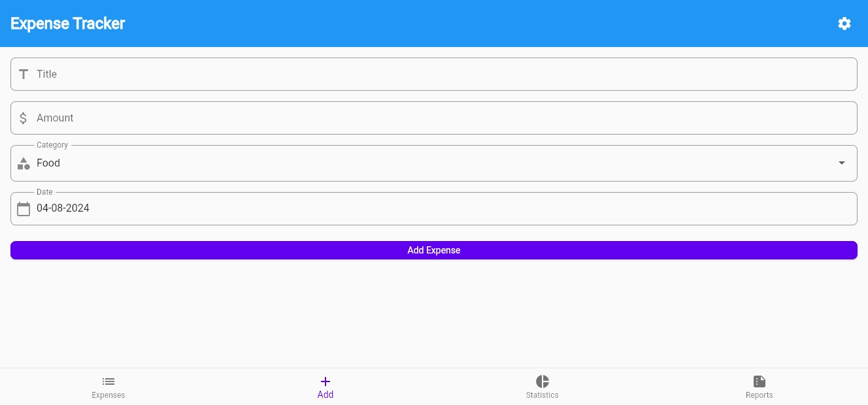
Task: Submit with the Add Expense button
Action: tap(434, 250)
